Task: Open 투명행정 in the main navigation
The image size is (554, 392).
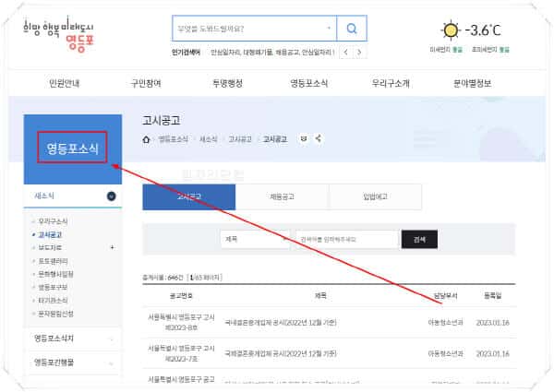Action: tap(227, 83)
